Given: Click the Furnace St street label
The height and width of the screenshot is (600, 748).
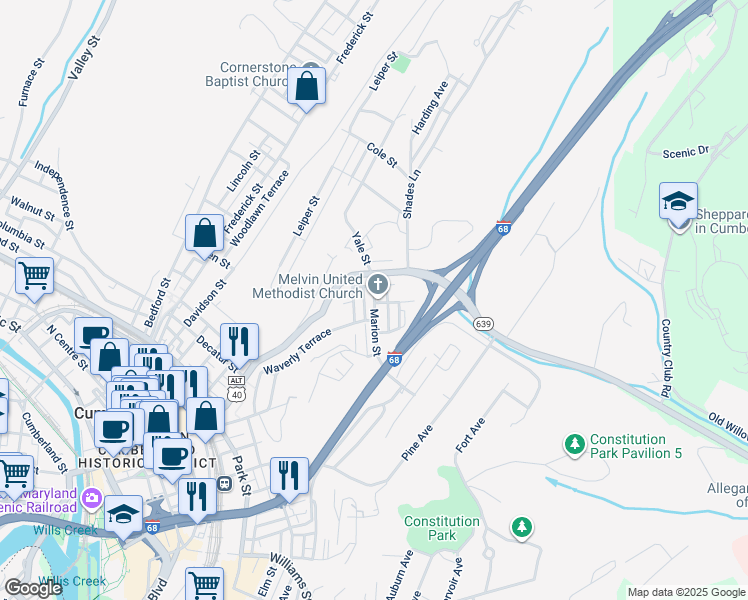Looking at the screenshot, I should [x=31, y=83].
